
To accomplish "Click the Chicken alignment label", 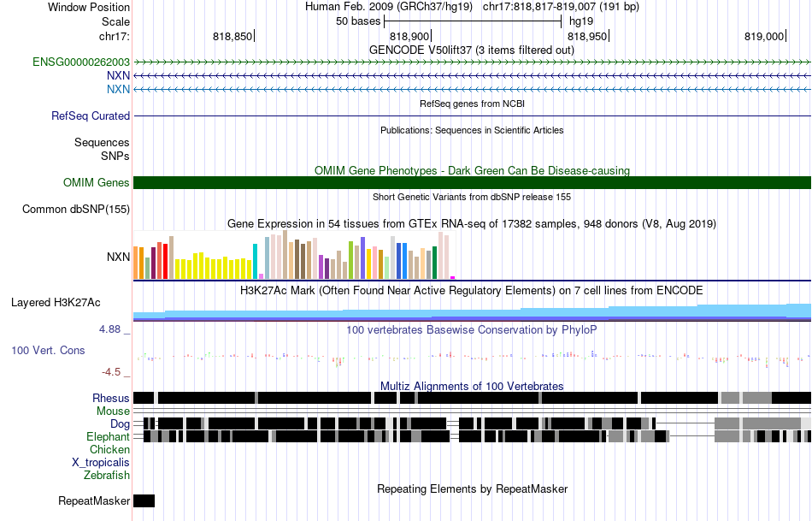I will point(109,449).
